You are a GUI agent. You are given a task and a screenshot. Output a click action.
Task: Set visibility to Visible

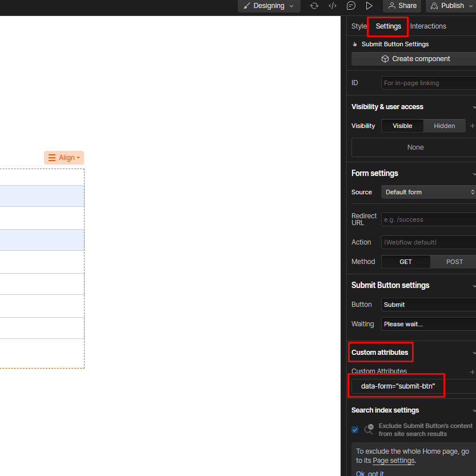click(x=402, y=126)
